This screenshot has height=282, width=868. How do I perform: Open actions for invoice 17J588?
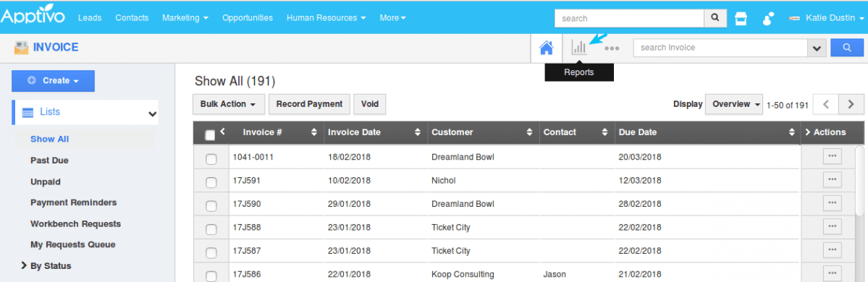pos(832,226)
